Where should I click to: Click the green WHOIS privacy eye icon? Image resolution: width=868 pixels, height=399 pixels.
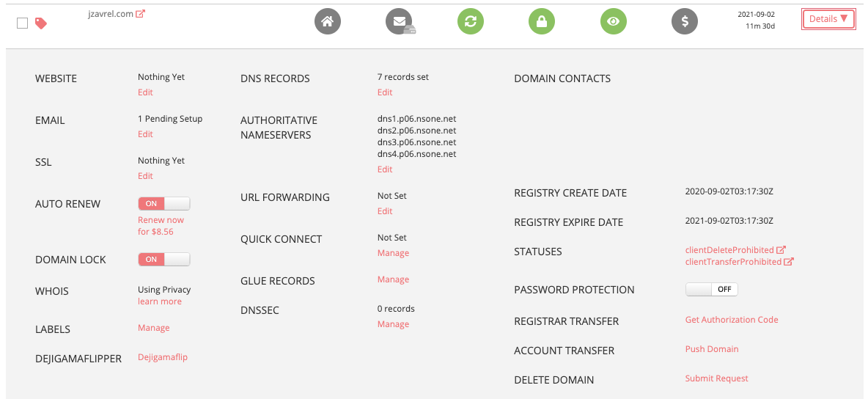pos(614,21)
